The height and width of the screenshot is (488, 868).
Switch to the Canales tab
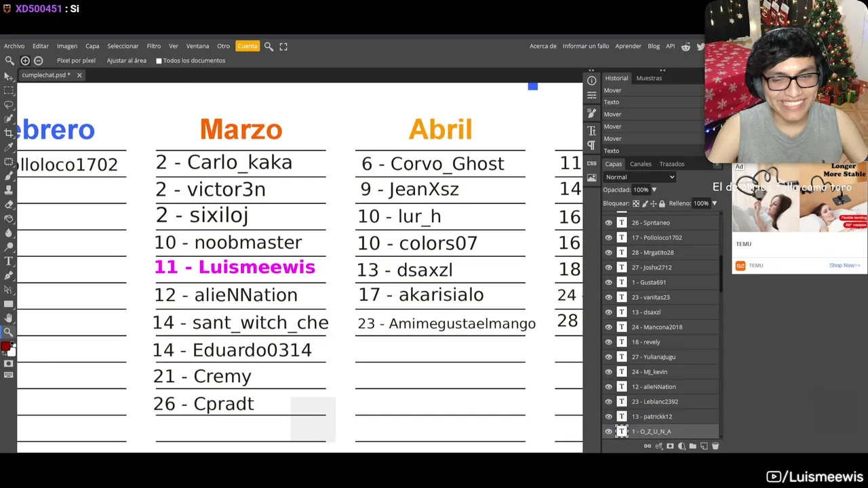click(x=640, y=164)
